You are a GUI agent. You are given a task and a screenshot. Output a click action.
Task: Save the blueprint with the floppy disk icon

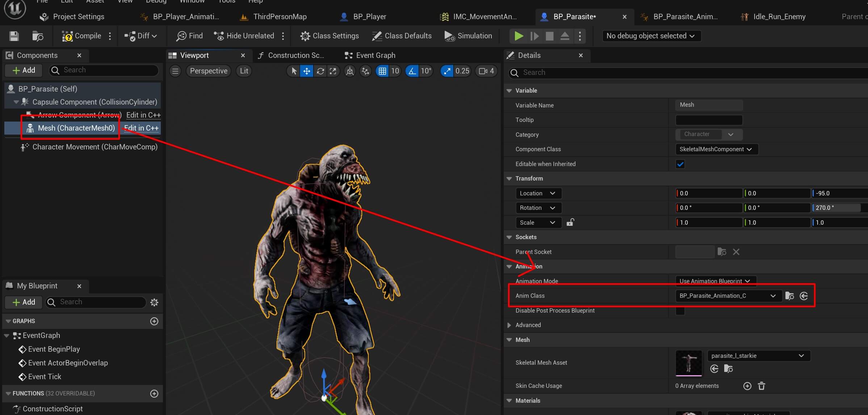14,36
